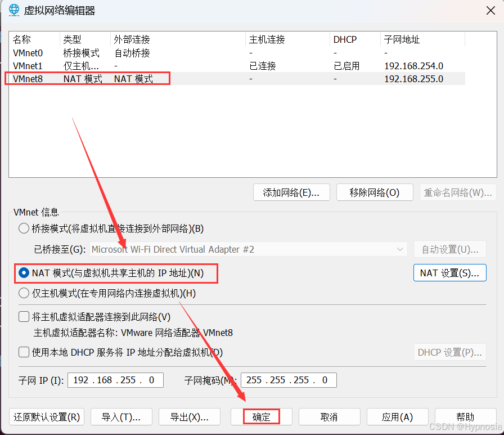504x435 pixels.
Task: Click DHCP 设置(P)... button
Action: coord(450,352)
